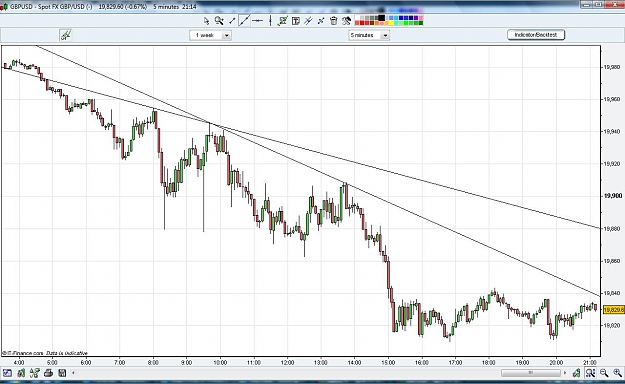Select the highlighted trendline drawing tool

[x=244, y=21]
